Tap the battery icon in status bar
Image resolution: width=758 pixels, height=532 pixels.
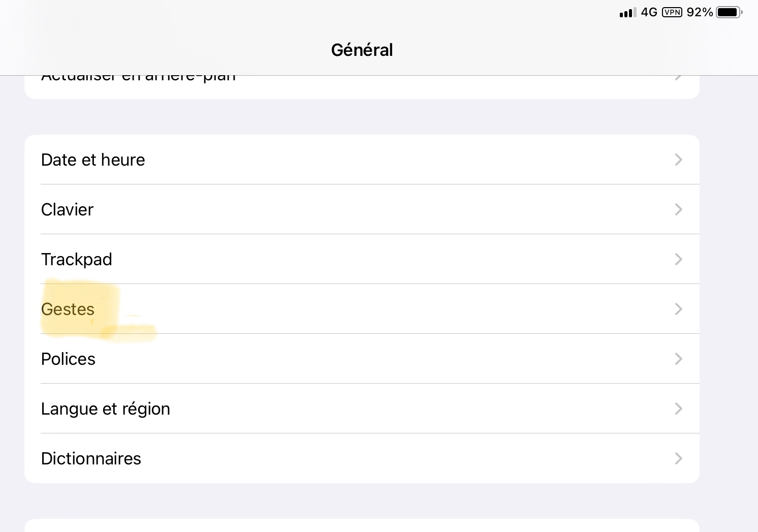(728, 12)
